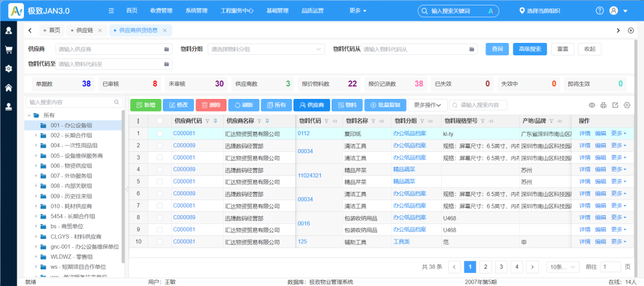Expand the 002 - 长期合作组 tree node
The height and width of the screenshot is (286, 644).
pyautogui.click(x=36, y=135)
